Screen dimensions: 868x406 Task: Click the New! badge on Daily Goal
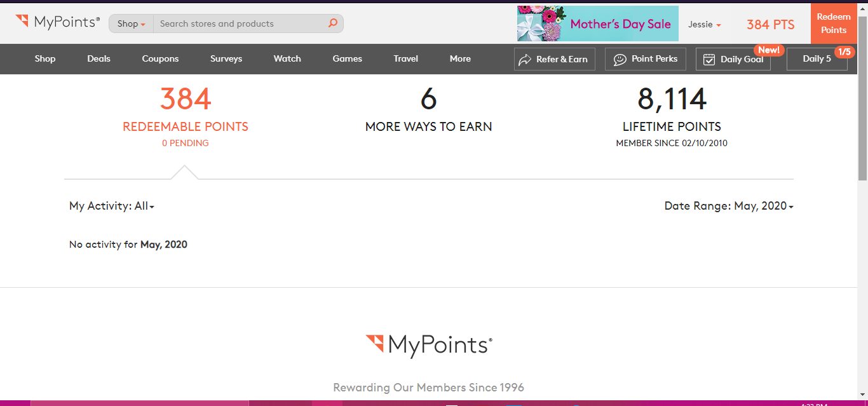(x=768, y=50)
